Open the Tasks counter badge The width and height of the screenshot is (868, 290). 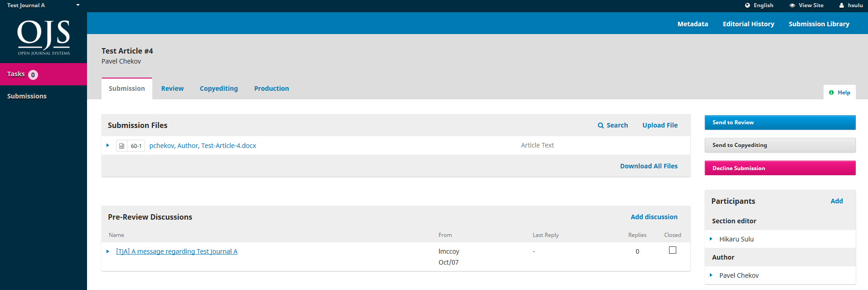[x=33, y=75]
